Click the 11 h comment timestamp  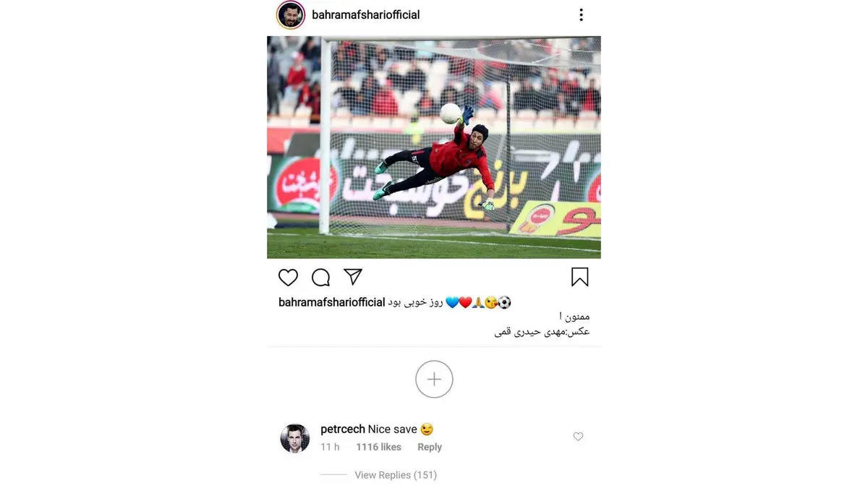click(330, 448)
